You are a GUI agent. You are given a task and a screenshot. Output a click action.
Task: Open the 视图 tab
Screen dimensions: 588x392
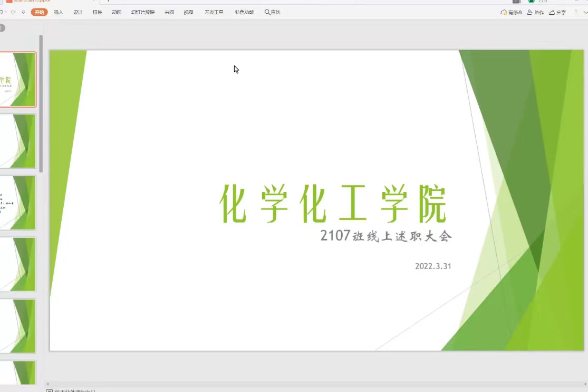click(188, 12)
